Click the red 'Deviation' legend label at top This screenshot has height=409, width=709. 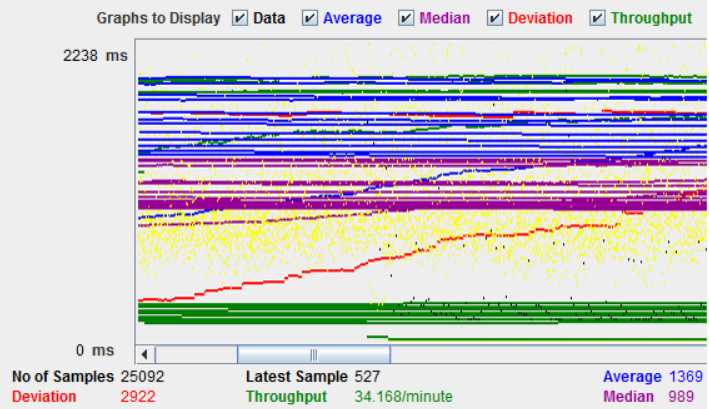tap(540, 18)
